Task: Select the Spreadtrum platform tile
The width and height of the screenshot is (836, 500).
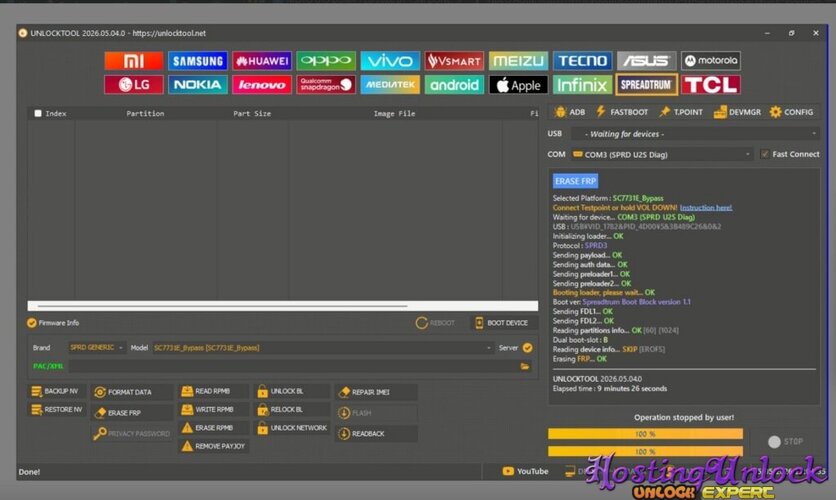Action: (x=646, y=85)
